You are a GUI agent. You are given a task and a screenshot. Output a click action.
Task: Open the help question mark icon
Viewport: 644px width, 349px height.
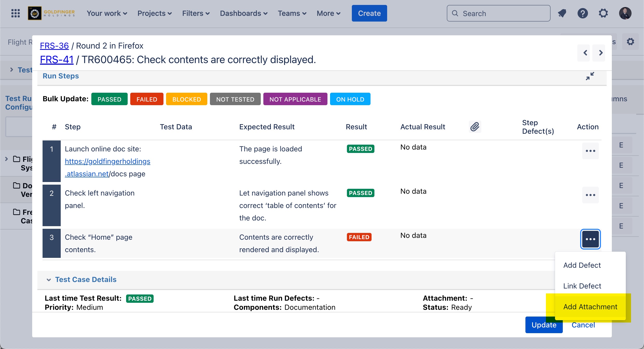tap(583, 13)
